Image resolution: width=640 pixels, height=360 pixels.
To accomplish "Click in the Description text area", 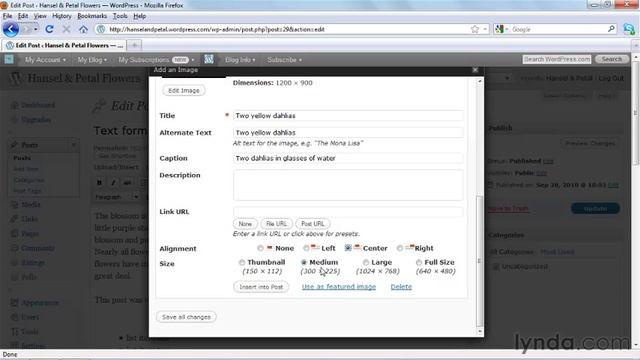I will pyautogui.click(x=348, y=185).
